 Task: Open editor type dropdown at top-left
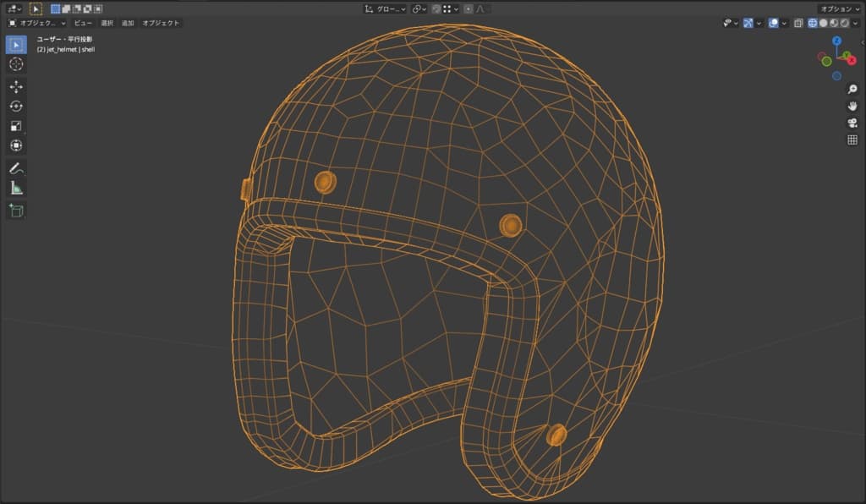[14, 8]
